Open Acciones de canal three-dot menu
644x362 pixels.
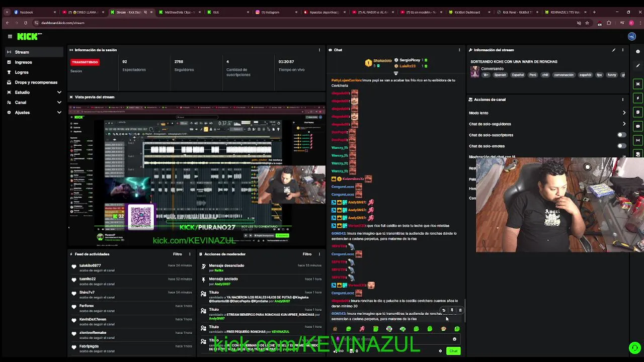[623, 100]
